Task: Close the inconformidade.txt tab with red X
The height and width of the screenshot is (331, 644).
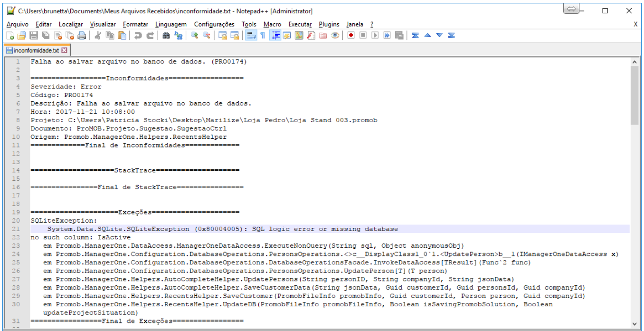Action: click(65, 50)
